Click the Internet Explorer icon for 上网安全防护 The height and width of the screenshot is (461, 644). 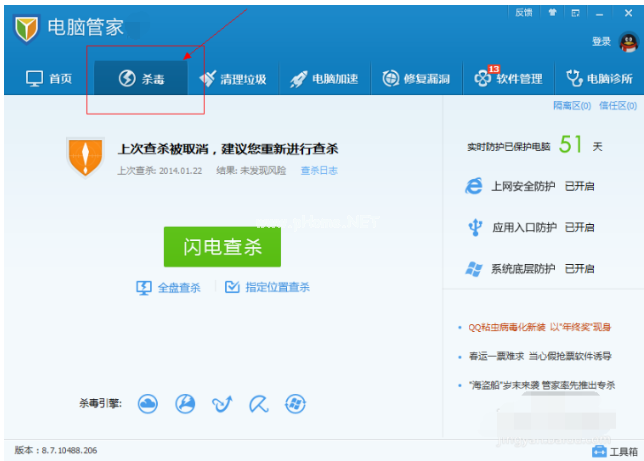(475, 186)
